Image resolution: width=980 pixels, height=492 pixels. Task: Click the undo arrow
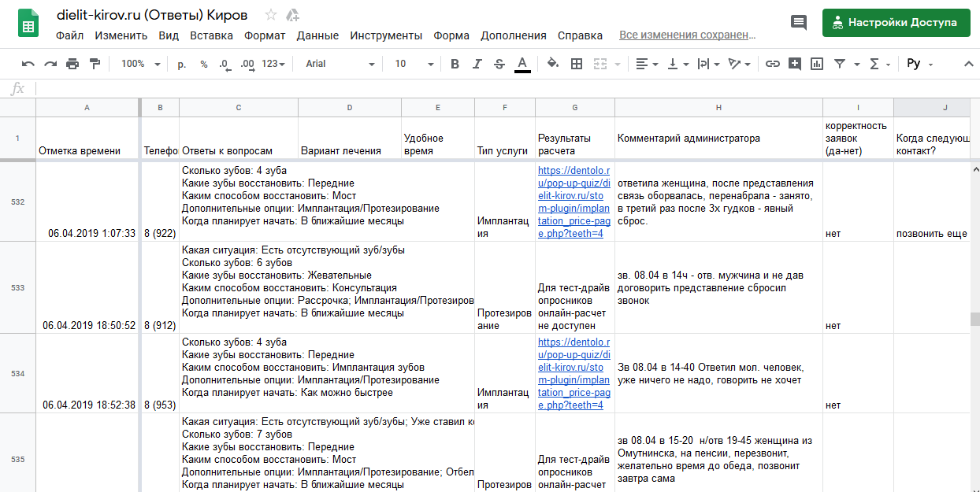pos(28,64)
